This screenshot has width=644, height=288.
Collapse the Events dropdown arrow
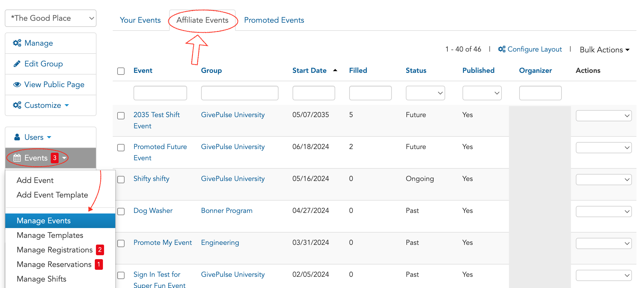click(x=64, y=158)
